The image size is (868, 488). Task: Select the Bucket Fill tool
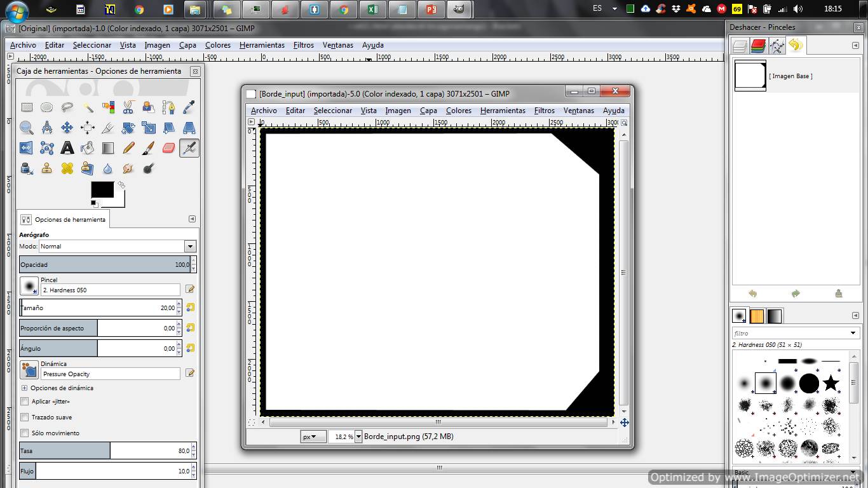tap(88, 148)
